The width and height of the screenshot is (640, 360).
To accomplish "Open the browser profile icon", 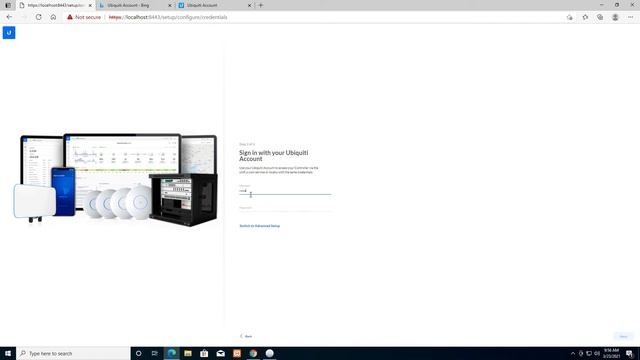I will click(615, 17).
